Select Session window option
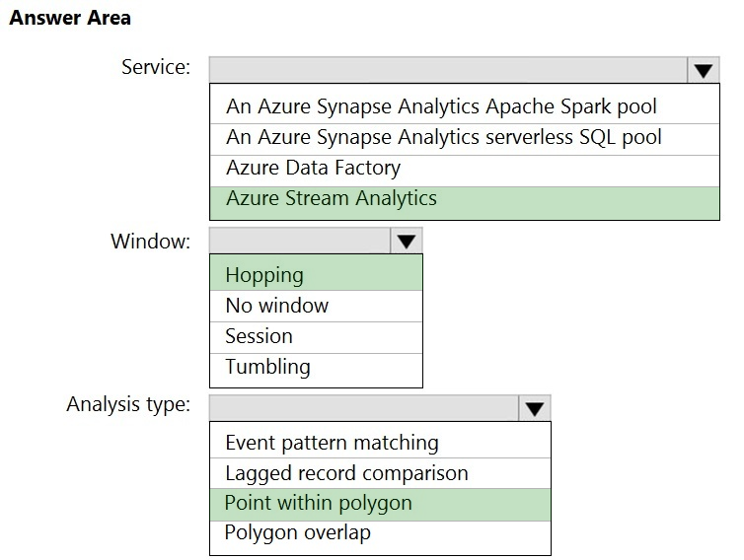The width and height of the screenshot is (744, 560). pyautogui.click(x=259, y=336)
